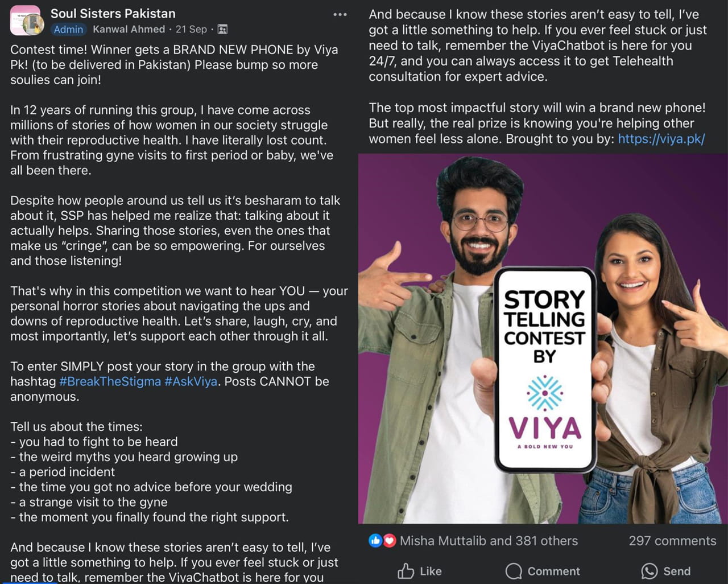
Task: Click the red heart reaction emoji
Action: (x=389, y=541)
